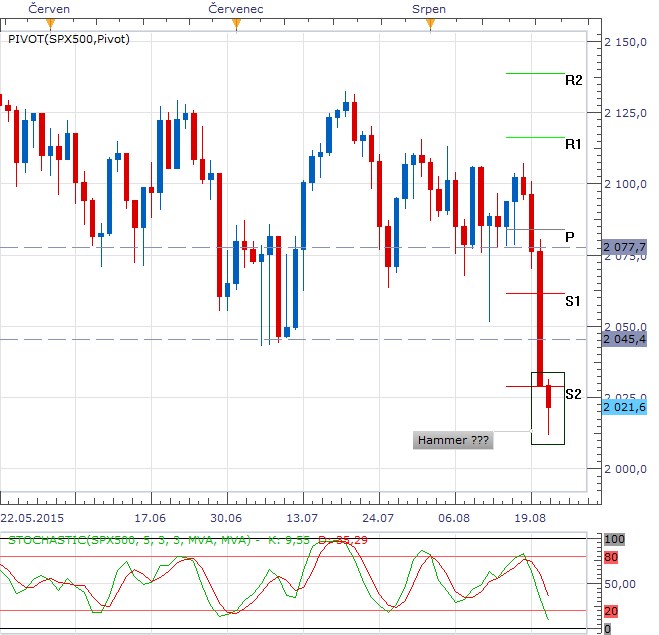Click the PIVOT(SPX500,Pivot) indicator title
659x635 pixels.
[x=69, y=39]
